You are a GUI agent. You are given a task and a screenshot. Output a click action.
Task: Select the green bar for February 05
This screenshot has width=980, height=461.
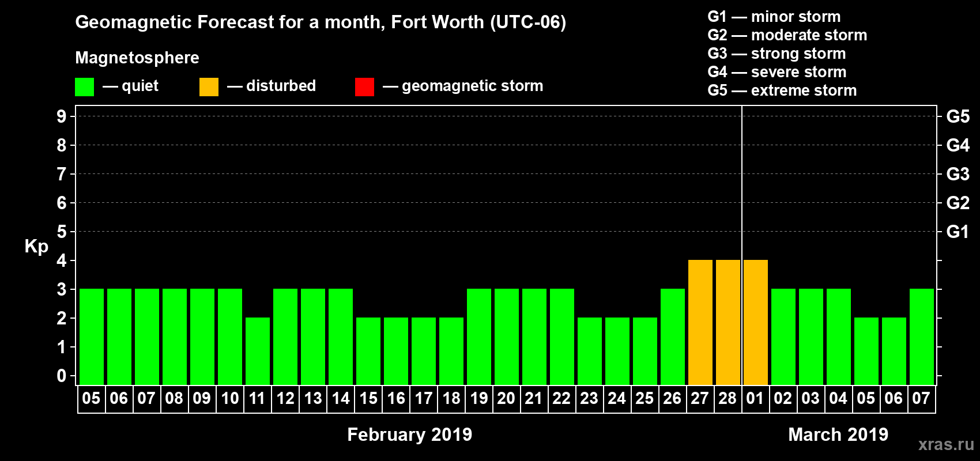pyautogui.click(x=92, y=337)
